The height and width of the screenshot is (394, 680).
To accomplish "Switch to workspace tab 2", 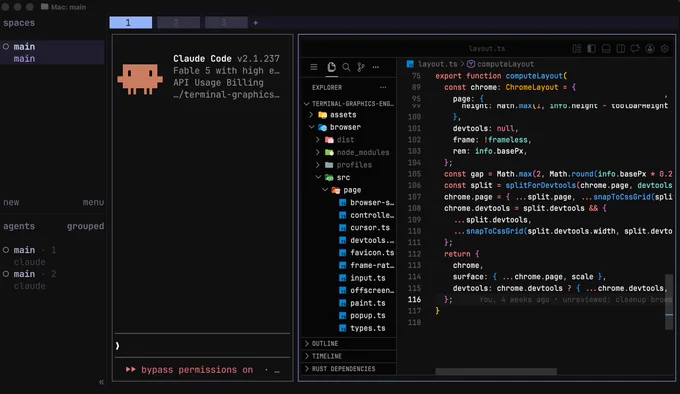I will [178, 23].
